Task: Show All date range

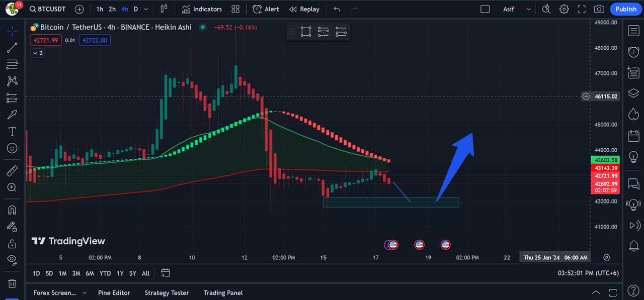Action: [x=145, y=273]
